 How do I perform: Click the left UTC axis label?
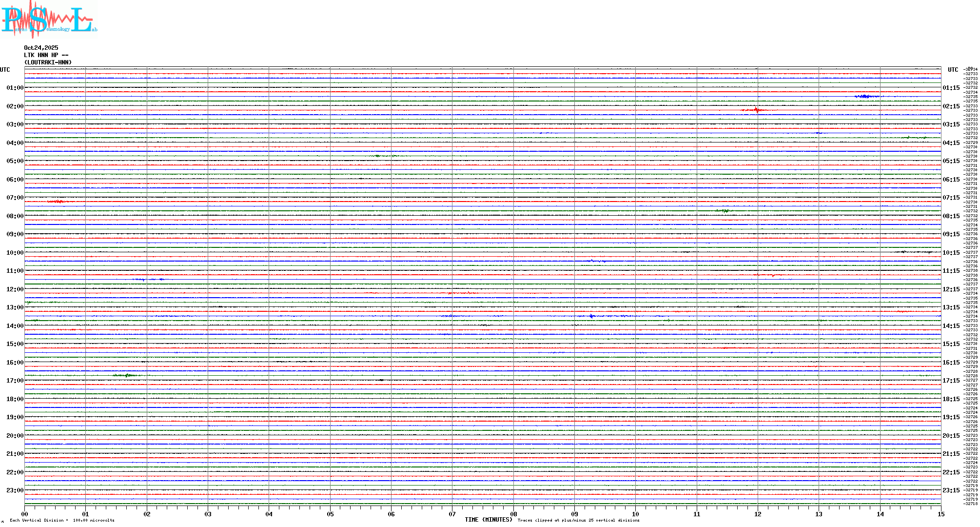pos(5,70)
